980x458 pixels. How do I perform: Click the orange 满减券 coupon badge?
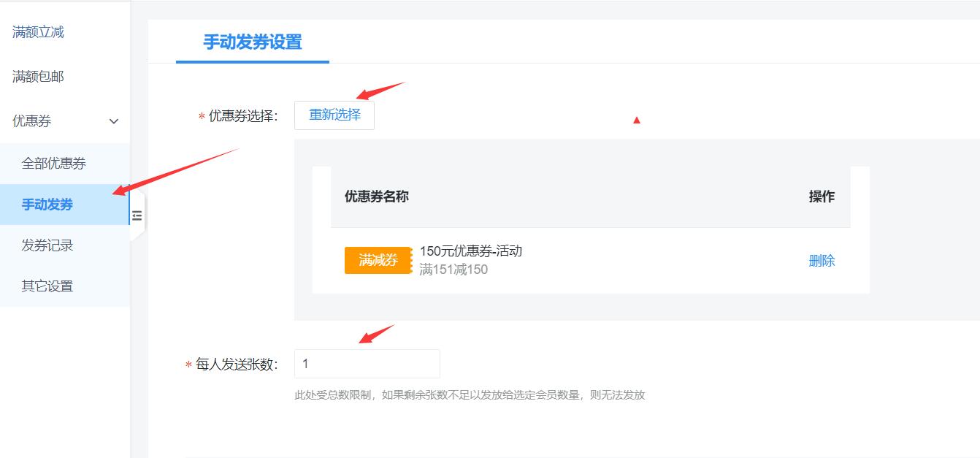tap(378, 260)
